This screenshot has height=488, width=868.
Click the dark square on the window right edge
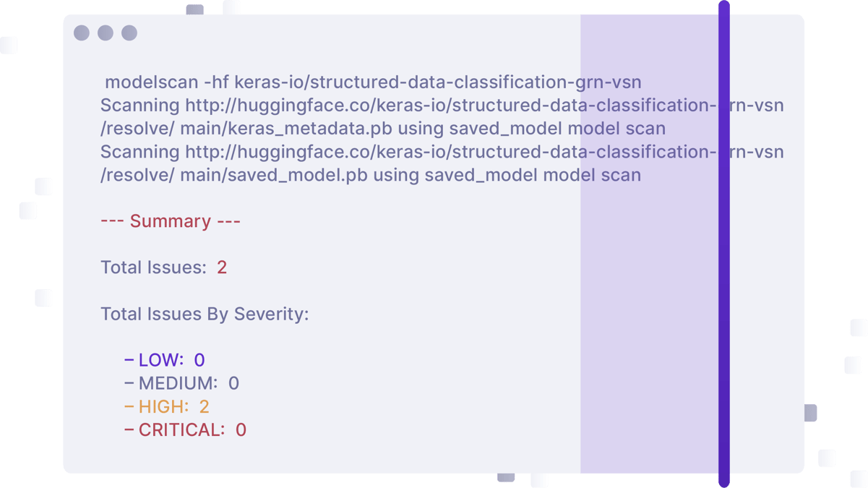pyautogui.click(x=811, y=414)
